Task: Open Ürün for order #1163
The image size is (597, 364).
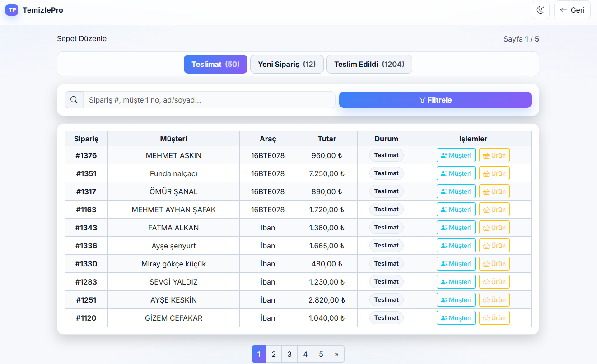Action: [494, 210]
